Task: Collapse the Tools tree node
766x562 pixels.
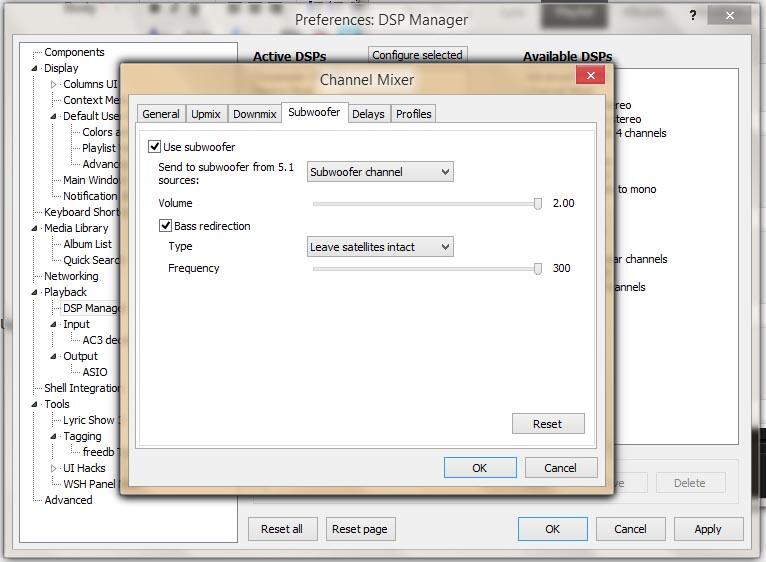Action: pos(36,405)
